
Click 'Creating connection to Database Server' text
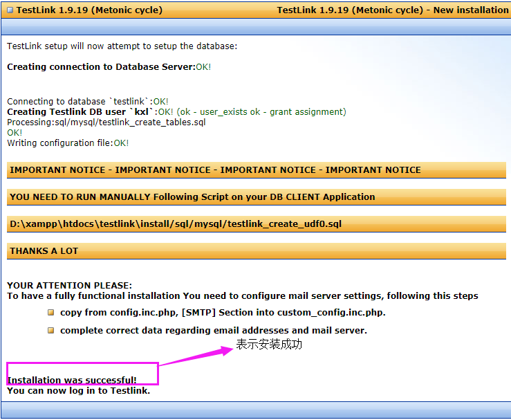(101, 67)
